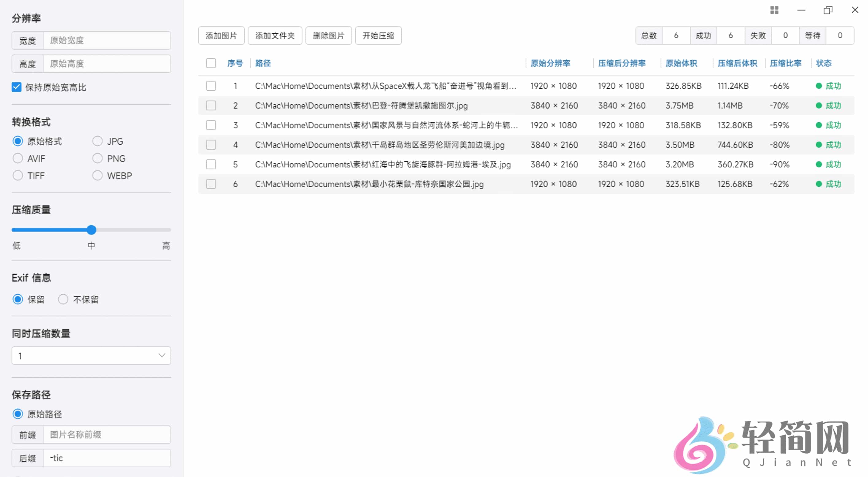The width and height of the screenshot is (868, 477).
Task: Select the JPG output format
Action: pyautogui.click(x=97, y=141)
